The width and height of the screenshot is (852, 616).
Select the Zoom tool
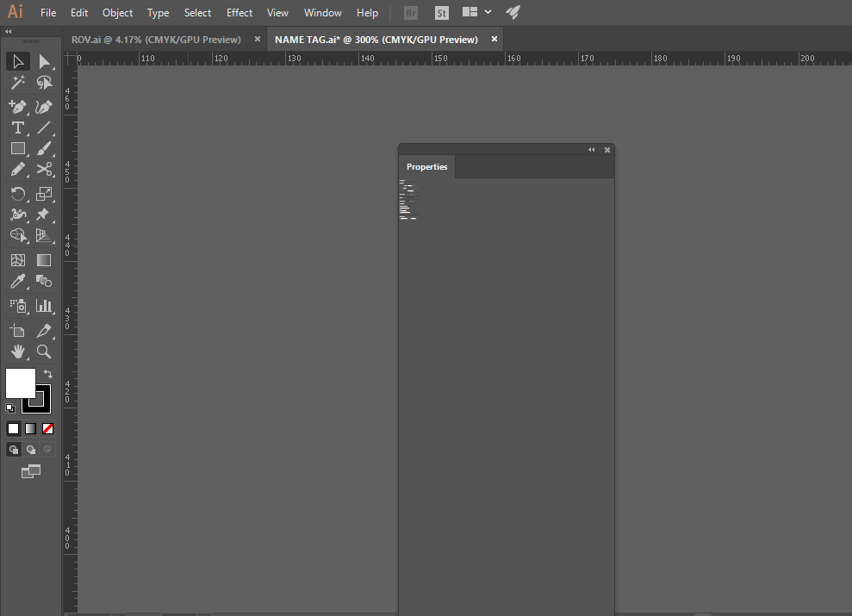point(45,352)
